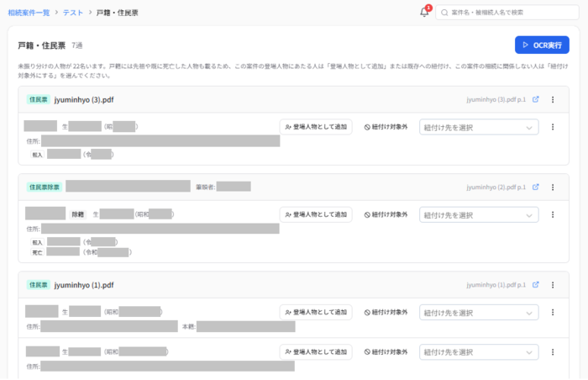Open jyuminhyo (1).pdf p.1 external link icon
588x380 pixels.
pyautogui.click(x=536, y=285)
